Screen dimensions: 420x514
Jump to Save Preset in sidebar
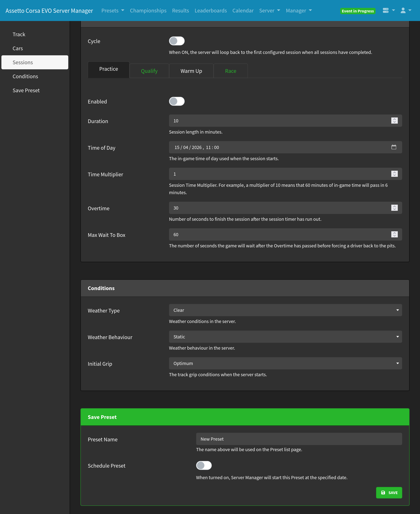tap(35, 91)
